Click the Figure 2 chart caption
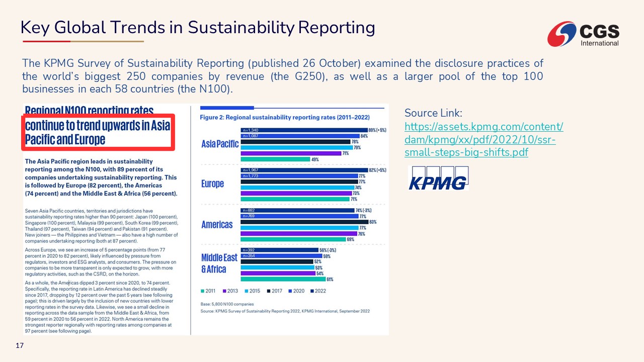The width and height of the screenshot is (644, 362). pos(285,117)
